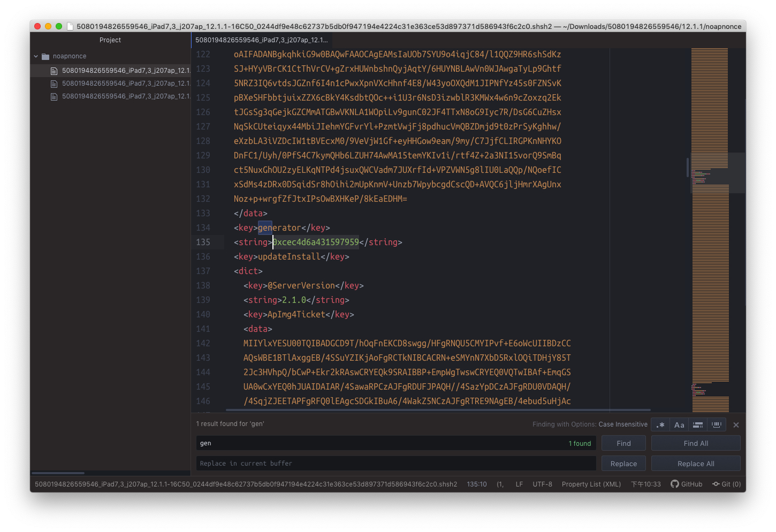The image size is (776, 532).
Task: Open the Git (0) status panel
Action: click(x=726, y=484)
